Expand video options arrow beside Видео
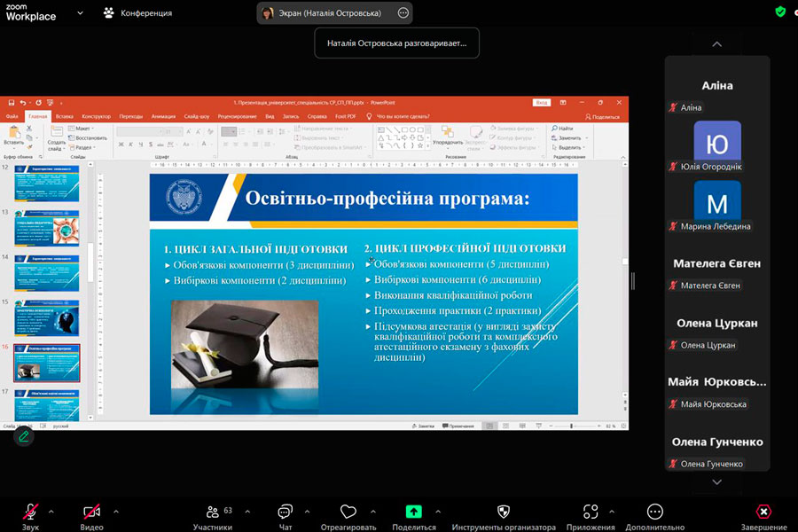 click(x=116, y=511)
